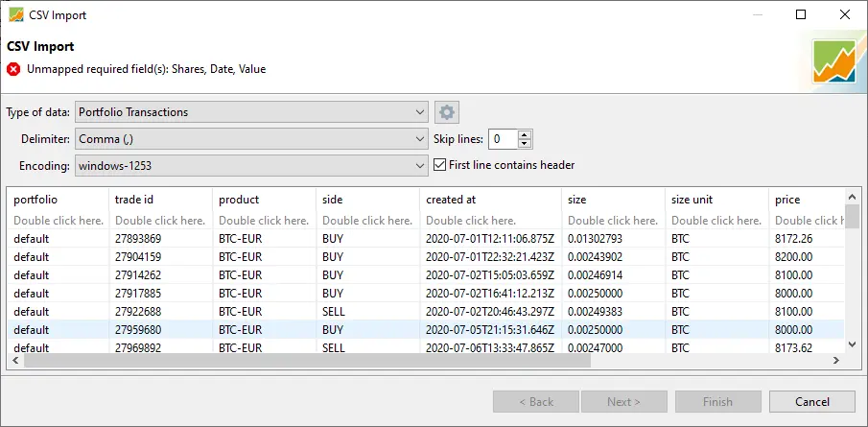868x427 pixels.
Task: Click timestamp 2020-07-05T21:15:31.646Z
Action: (490, 330)
